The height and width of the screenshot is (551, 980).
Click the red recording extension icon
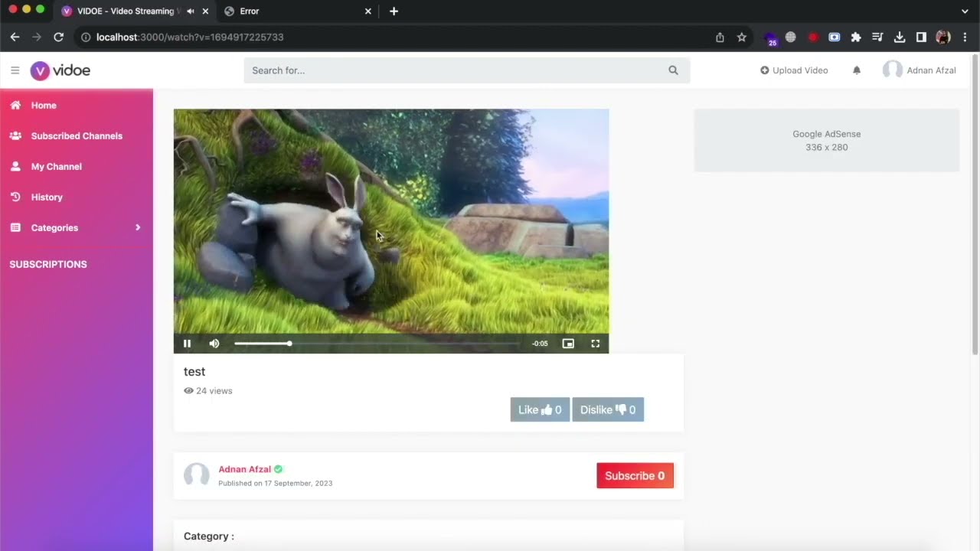[813, 37]
